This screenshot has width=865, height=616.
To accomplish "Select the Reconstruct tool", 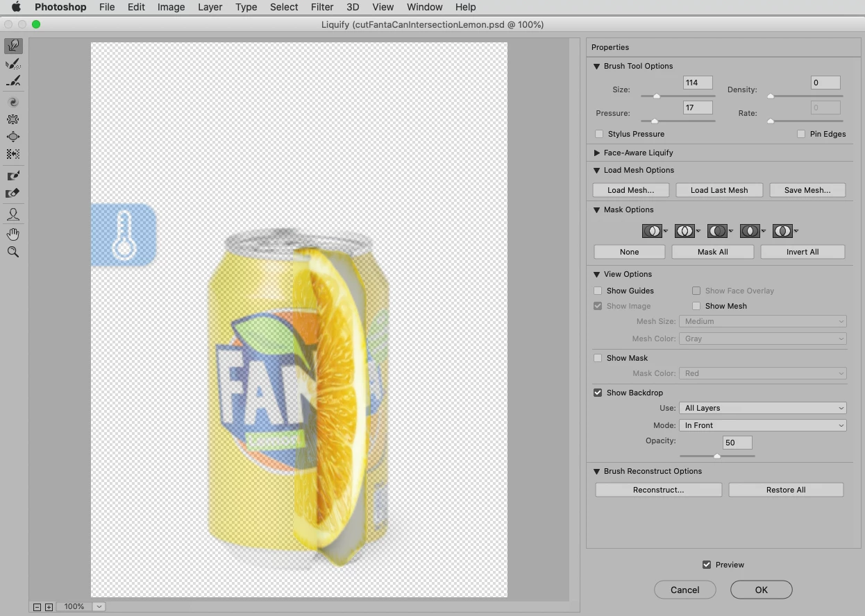I will pos(13,65).
